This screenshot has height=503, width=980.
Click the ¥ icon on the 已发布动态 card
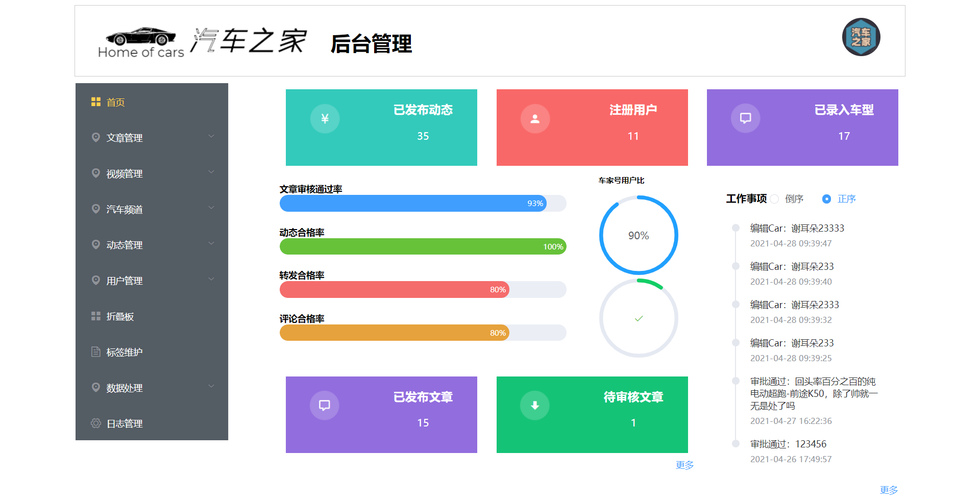coord(325,118)
